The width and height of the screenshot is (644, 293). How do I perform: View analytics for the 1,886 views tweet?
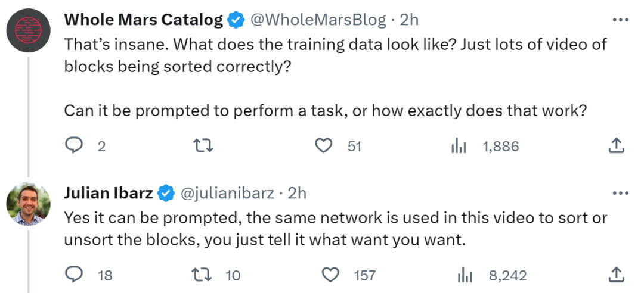[x=458, y=146]
